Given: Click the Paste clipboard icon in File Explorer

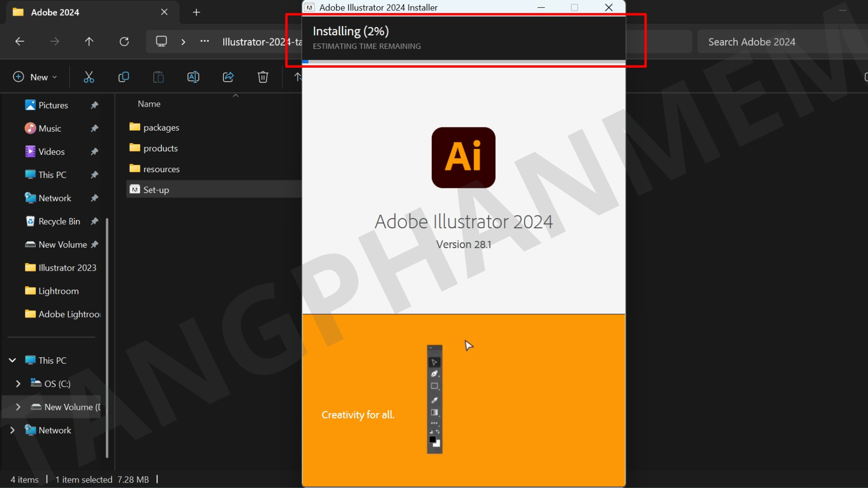Looking at the screenshot, I should 158,77.
